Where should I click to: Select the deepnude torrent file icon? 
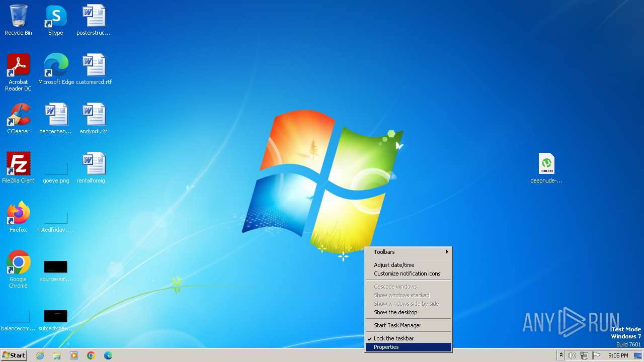pyautogui.click(x=546, y=167)
